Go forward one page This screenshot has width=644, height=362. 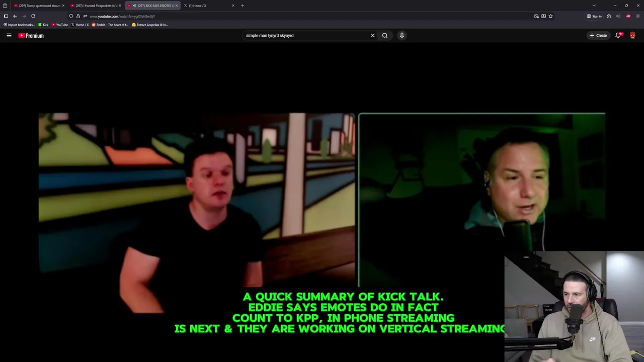pos(24,16)
